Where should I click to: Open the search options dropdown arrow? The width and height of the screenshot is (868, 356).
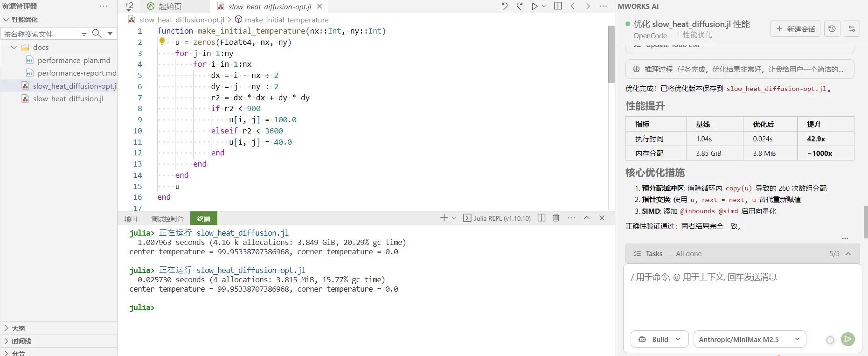110,34
